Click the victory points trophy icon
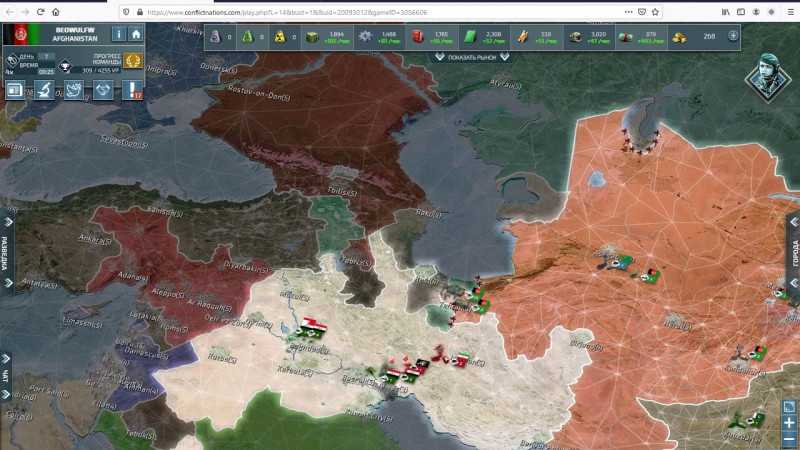The width and height of the screenshot is (800, 450). [65, 66]
